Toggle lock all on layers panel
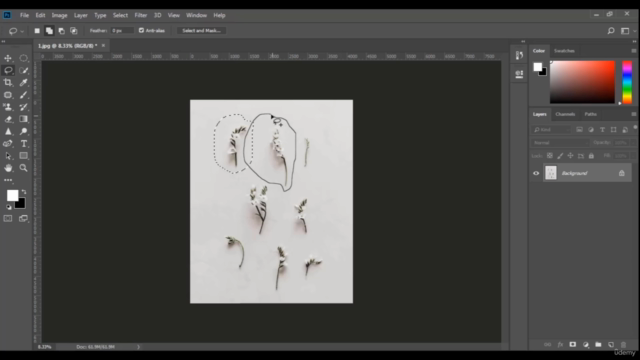This screenshot has height=360, width=640. pos(591,156)
